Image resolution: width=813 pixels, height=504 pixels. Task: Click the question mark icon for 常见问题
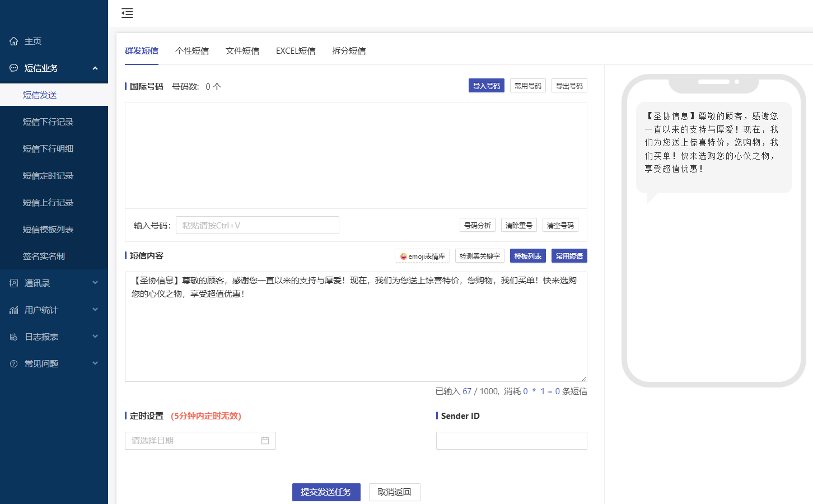[x=14, y=364]
